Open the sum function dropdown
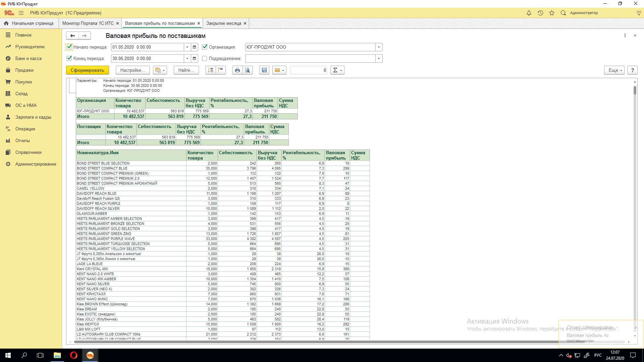The image size is (644, 362). [337, 70]
